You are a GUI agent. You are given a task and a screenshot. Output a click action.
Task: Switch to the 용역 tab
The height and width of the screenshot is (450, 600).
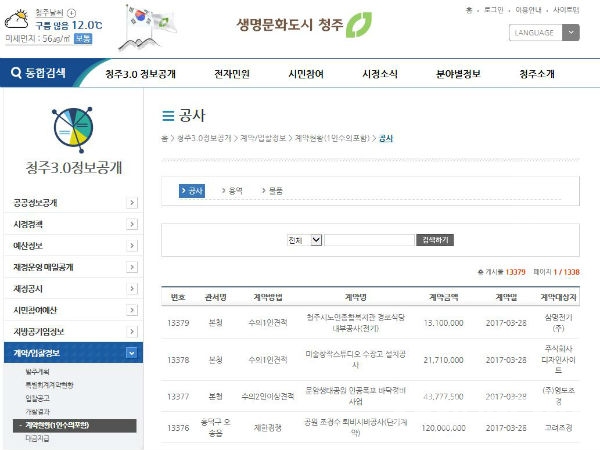click(x=235, y=190)
